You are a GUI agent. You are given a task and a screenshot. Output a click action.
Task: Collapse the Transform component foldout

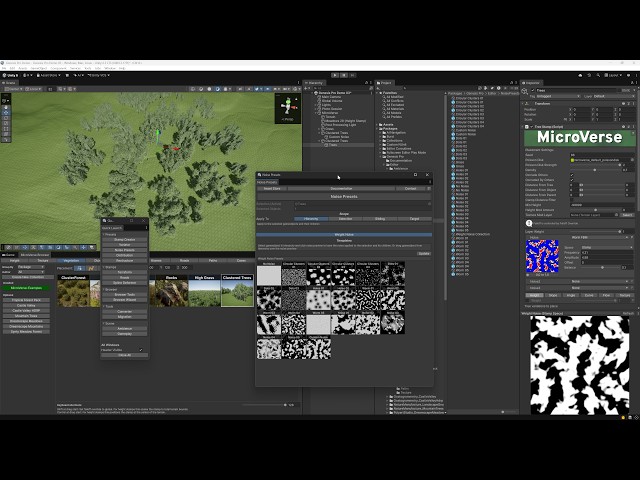click(x=523, y=104)
